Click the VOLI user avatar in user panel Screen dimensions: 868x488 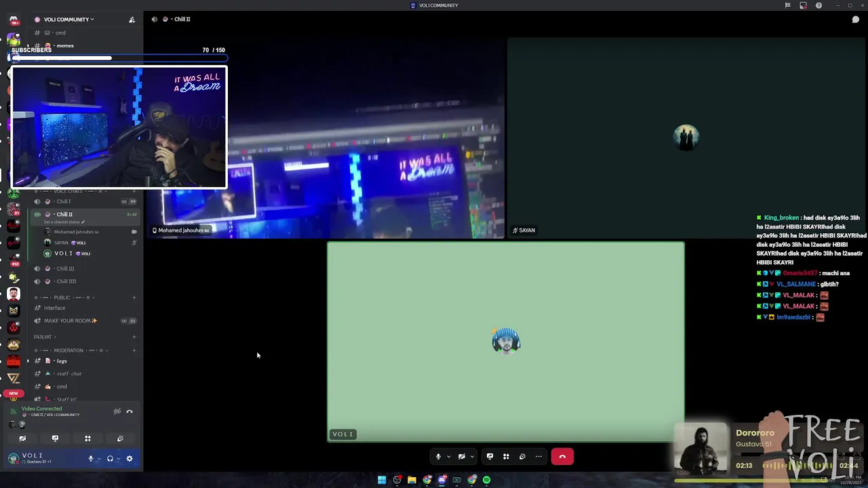tap(13, 459)
